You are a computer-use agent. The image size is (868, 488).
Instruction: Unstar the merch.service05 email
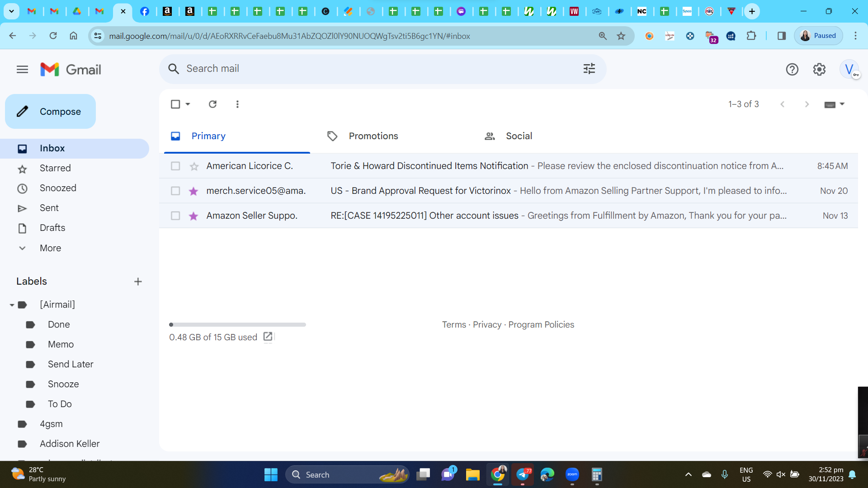193,192
